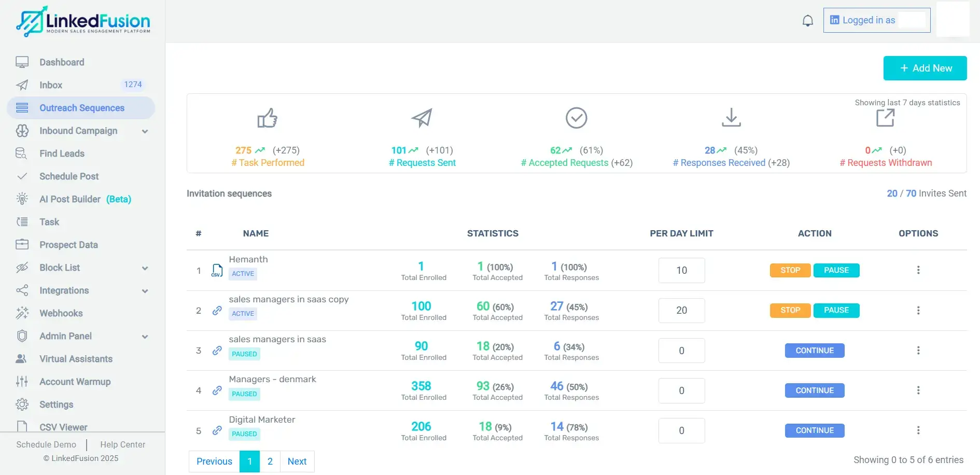Click the Block List eye-slash icon
The width and height of the screenshot is (980, 475).
point(22,268)
